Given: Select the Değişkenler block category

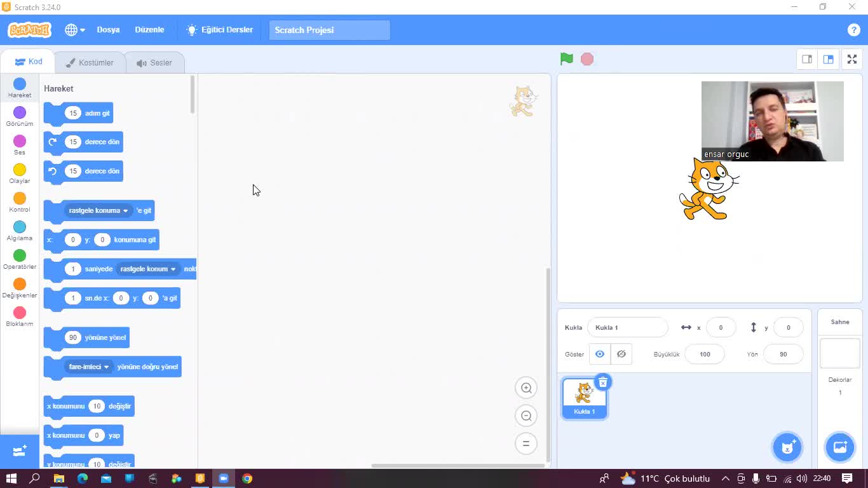Looking at the screenshot, I should [x=20, y=288].
